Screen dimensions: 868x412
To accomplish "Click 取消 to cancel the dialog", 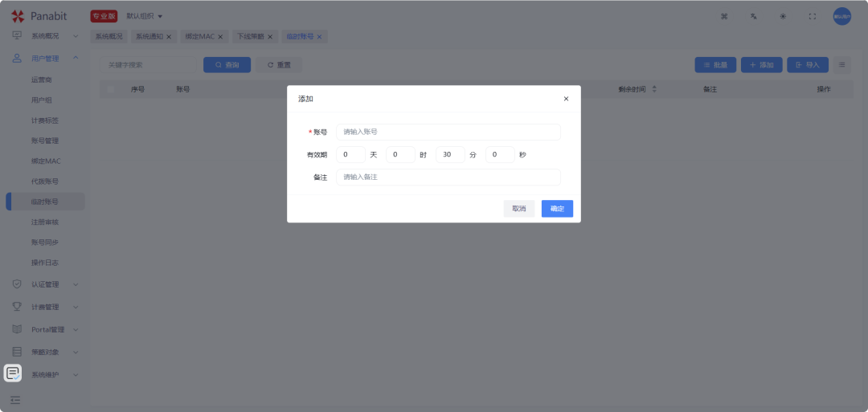I will point(518,209).
